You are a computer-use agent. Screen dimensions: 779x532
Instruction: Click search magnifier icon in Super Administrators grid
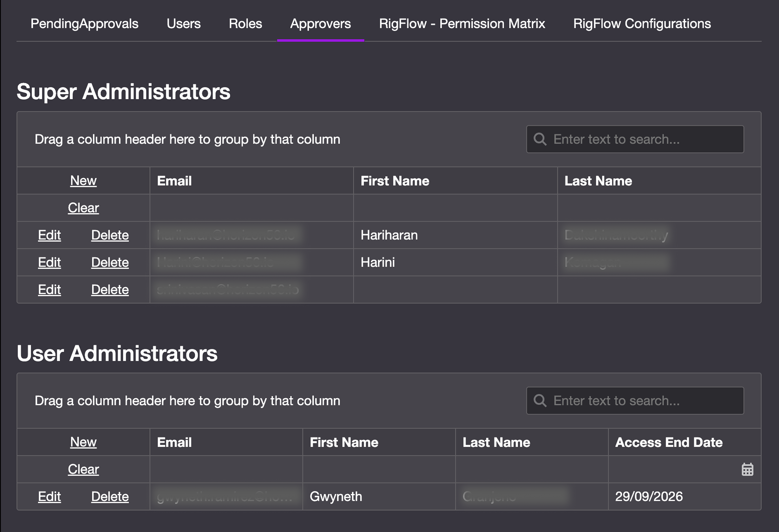click(540, 139)
